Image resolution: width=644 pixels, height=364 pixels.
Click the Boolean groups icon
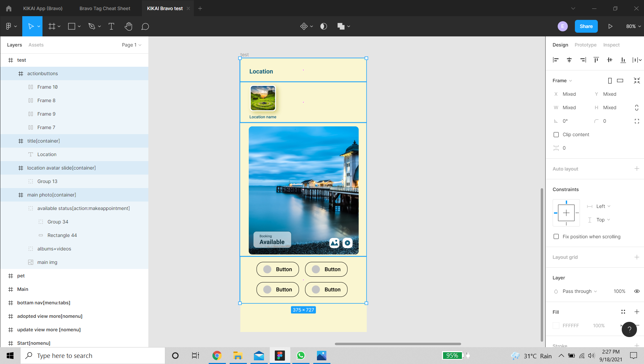pos(341,26)
